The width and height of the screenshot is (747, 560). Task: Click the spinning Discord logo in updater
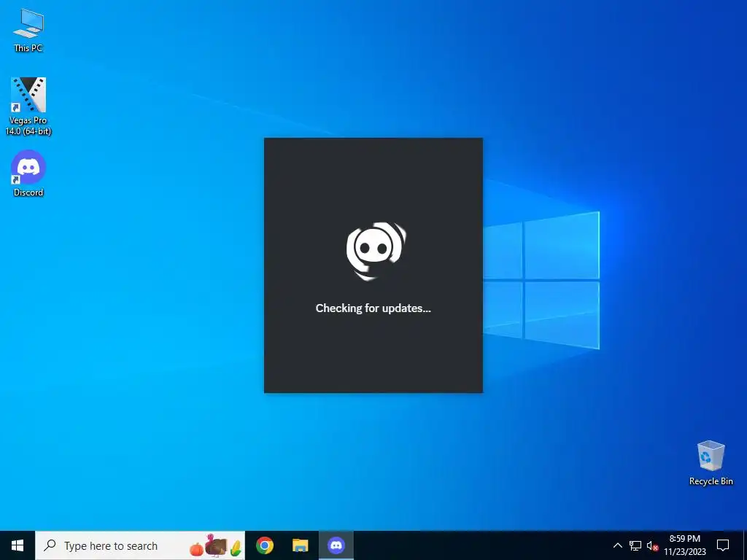pos(376,251)
